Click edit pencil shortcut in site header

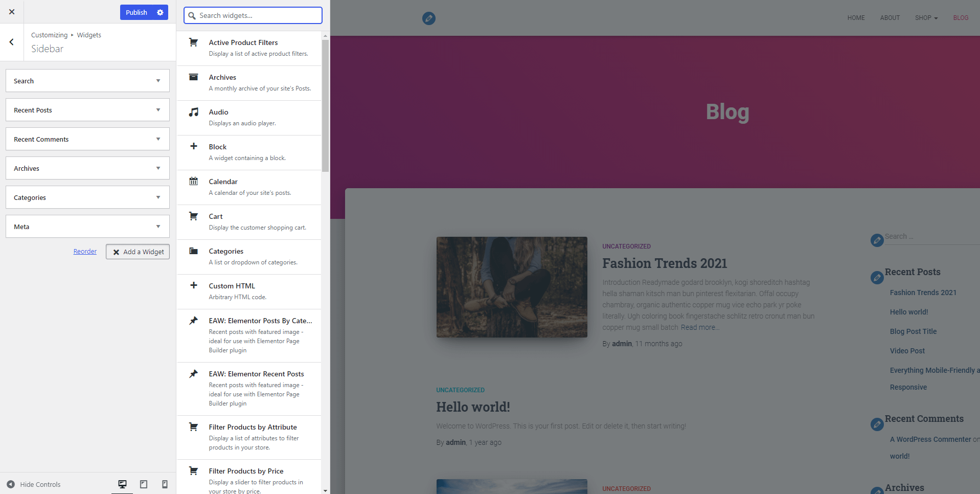429,18
